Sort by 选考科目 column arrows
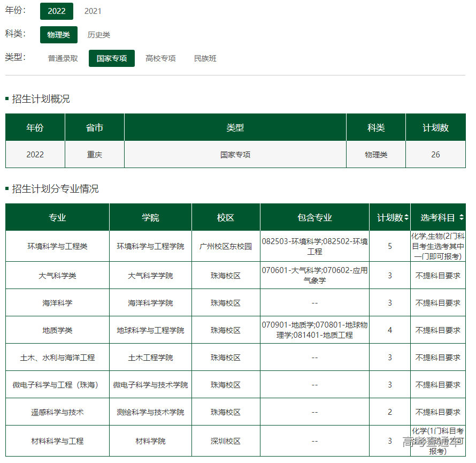476x463 pixels. coord(462,218)
